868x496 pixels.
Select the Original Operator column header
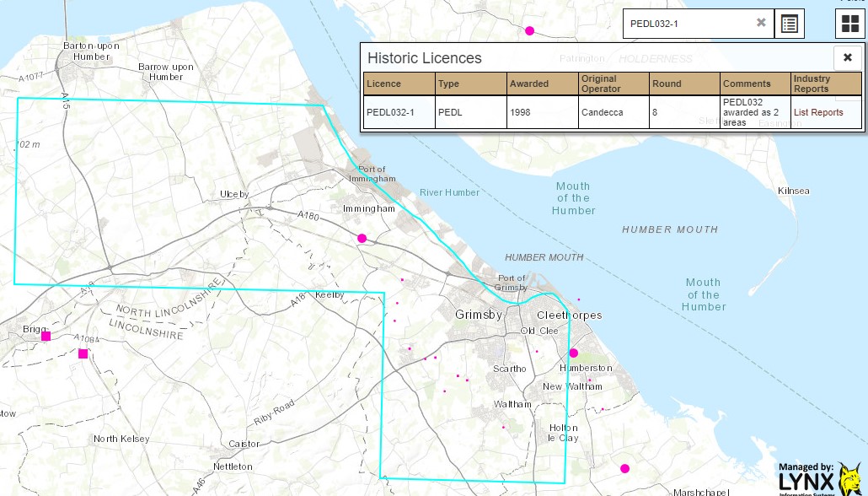click(x=613, y=84)
